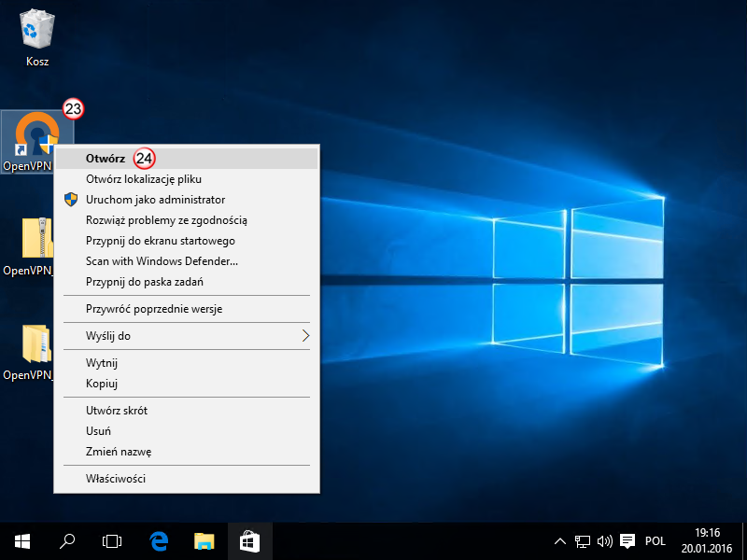Image resolution: width=747 pixels, height=560 pixels.
Task: Select the bottom OpenVPN folder icon
Action: coord(36,343)
